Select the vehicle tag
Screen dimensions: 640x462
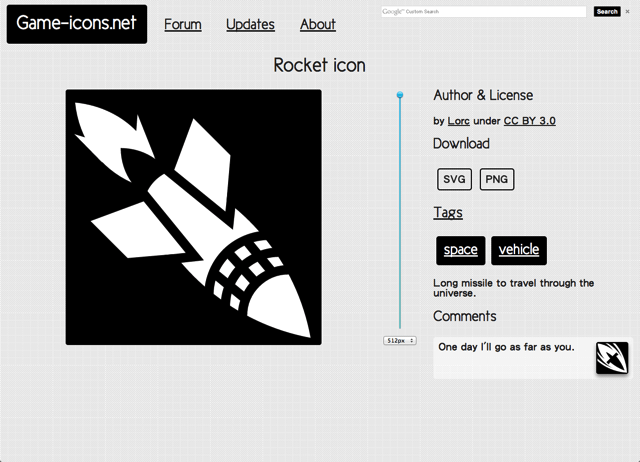click(x=518, y=250)
